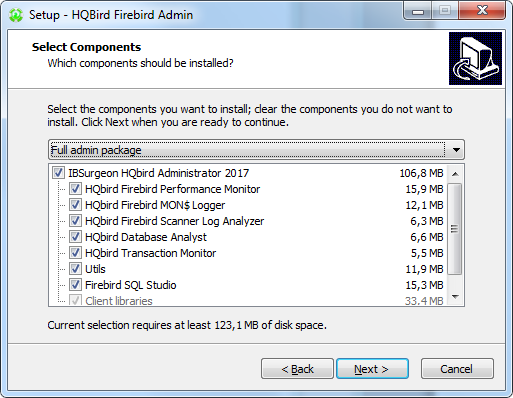
Task: Uncheck Firebird SQL Studio component
Action: pos(75,285)
